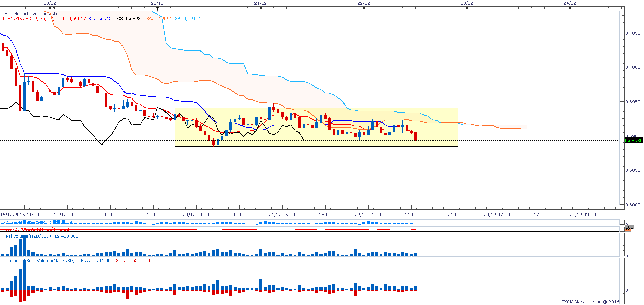Screen dimensions: 644x305
Task: Select the 'NZD/USD Volume du tick' indicator label
Action: (37, 222)
